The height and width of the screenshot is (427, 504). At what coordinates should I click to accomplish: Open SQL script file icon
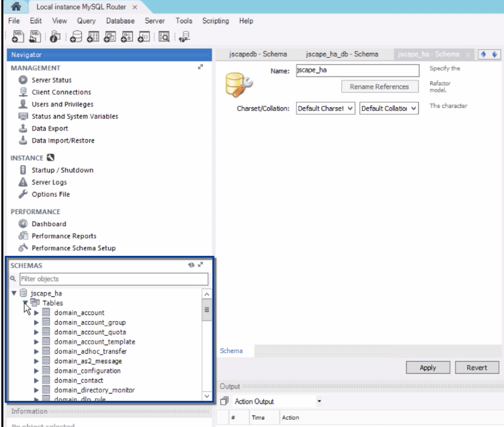(35, 37)
